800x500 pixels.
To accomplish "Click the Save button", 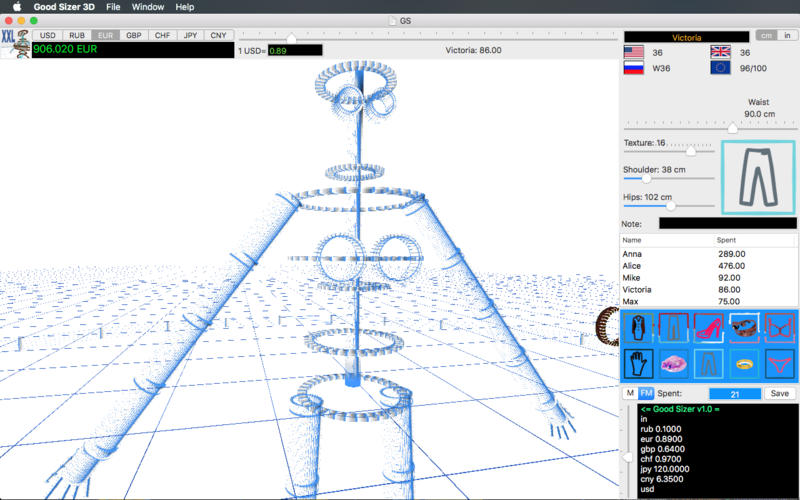I will point(780,393).
